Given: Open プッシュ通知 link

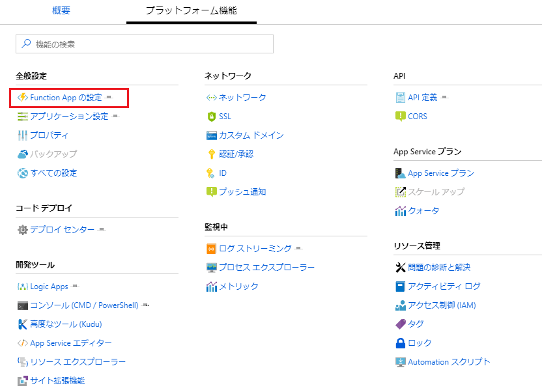Looking at the screenshot, I should (x=242, y=191).
